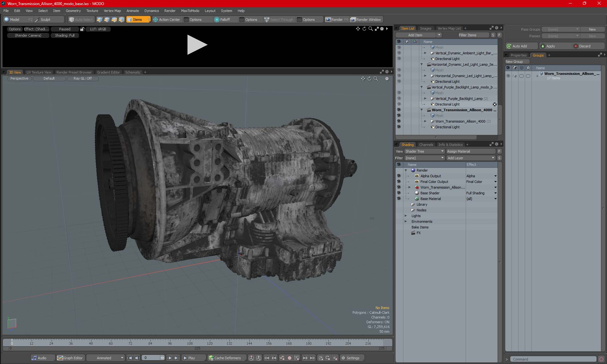Open the Vertex Map menu

[112, 11]
